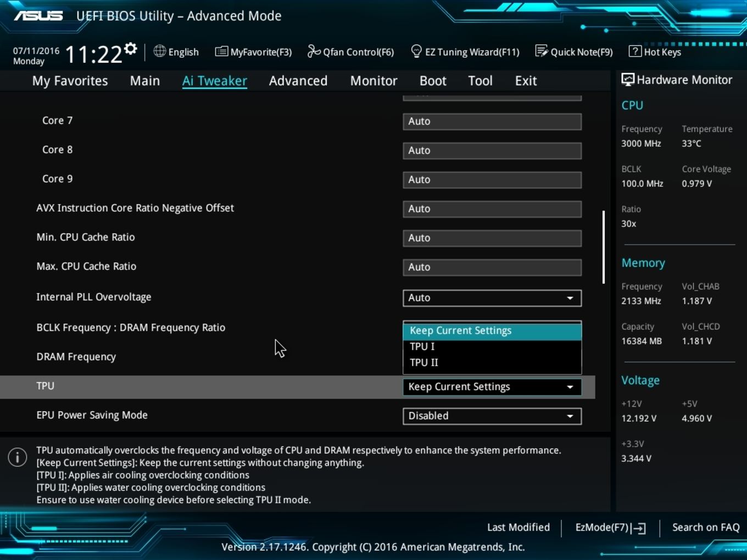Screen dimensions: 747x560
Task: Click the Core 9 Auto field
Action: point(492,180)
